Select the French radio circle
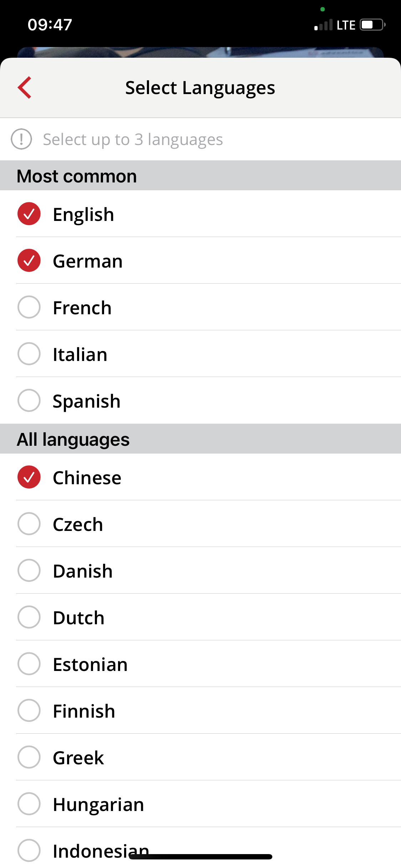 point(29,307)
